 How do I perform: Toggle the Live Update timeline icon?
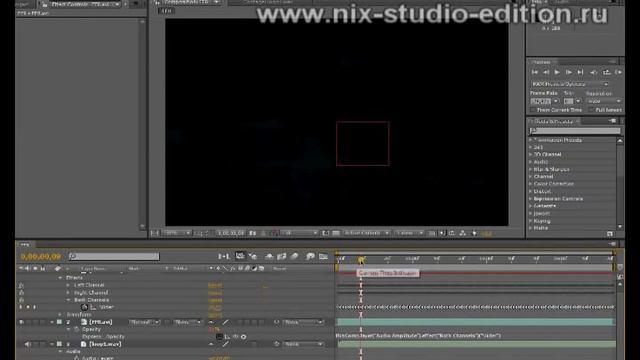(x=240, y=256)
